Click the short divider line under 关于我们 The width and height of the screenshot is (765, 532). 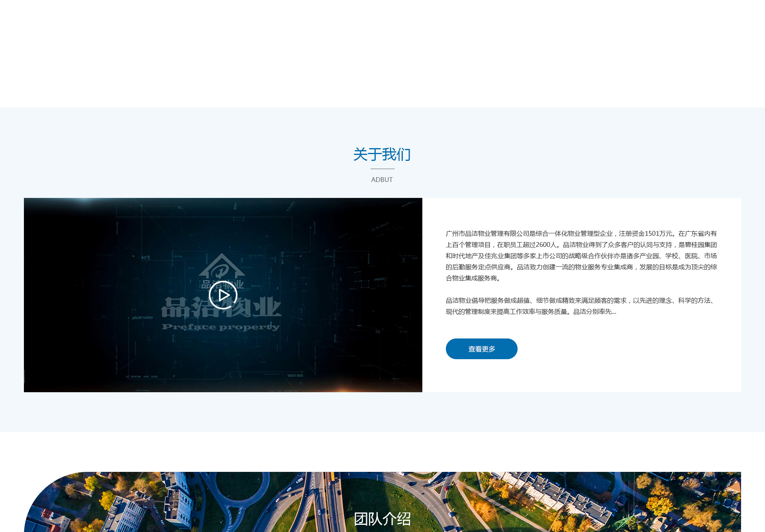382,169
